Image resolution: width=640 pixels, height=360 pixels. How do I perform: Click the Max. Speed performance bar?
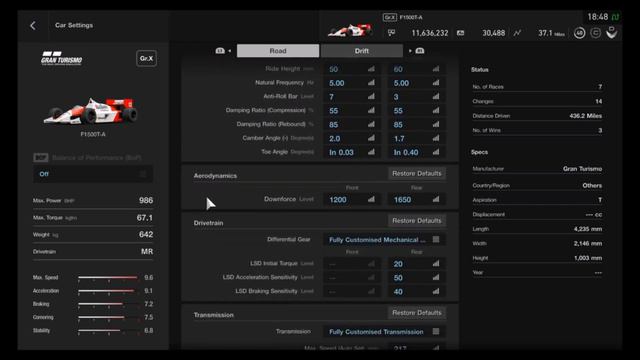pyautogui.click(x=108, y=278)
